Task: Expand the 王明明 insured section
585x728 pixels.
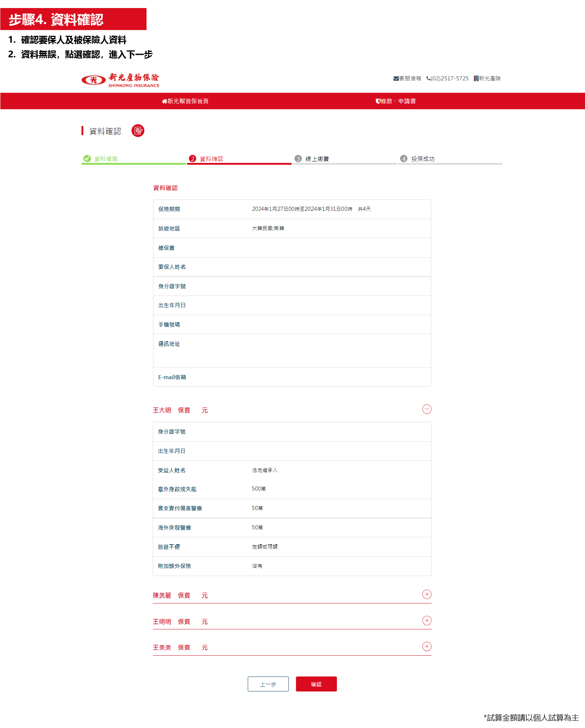Action: click(x=427, y=621)
